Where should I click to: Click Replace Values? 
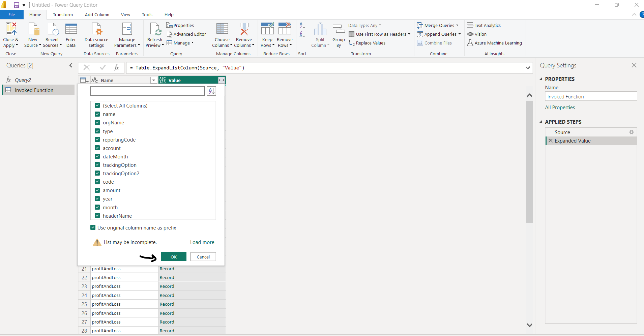click(367, 43)
